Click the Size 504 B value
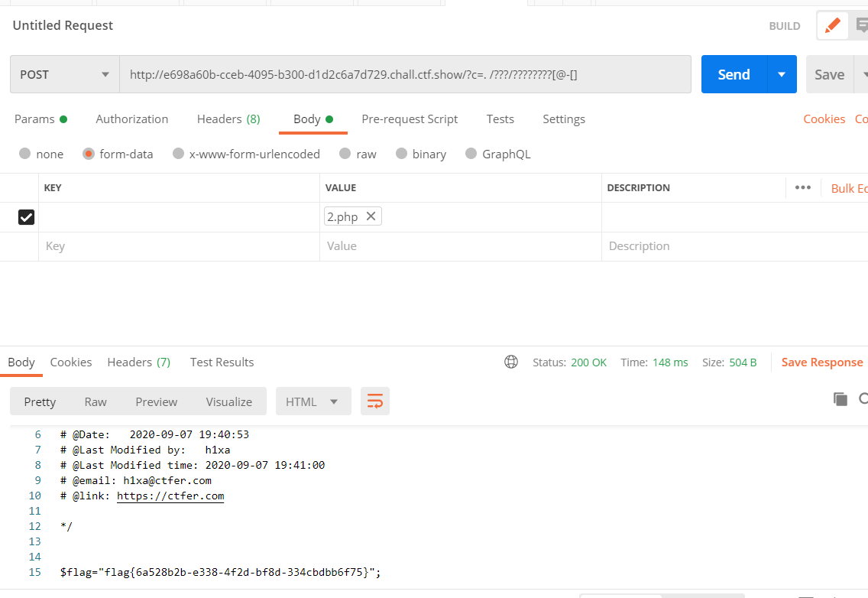Image resolution: width=868 pixels, height=598 pixels. (743, 362)
